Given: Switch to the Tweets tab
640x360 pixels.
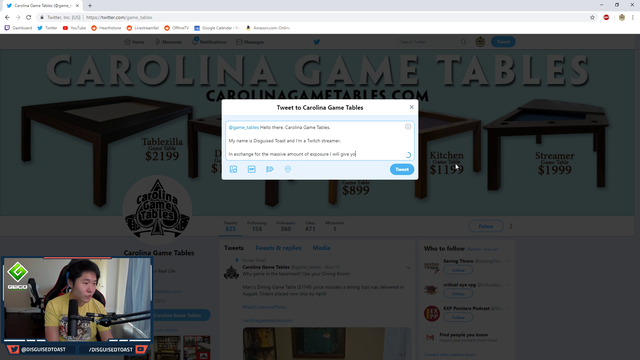Looking at the screenshot, I should pyautogui.click(x=234, y=248).
